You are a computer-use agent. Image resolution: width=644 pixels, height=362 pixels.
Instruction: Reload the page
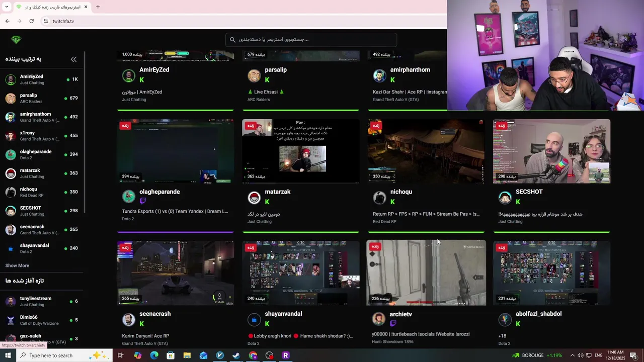(x=31, y=21)
